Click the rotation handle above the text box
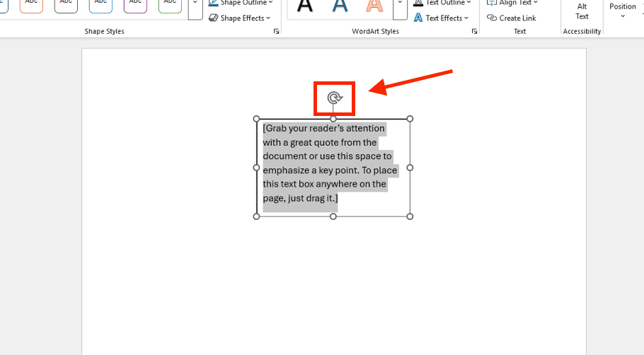 (335, 98)
